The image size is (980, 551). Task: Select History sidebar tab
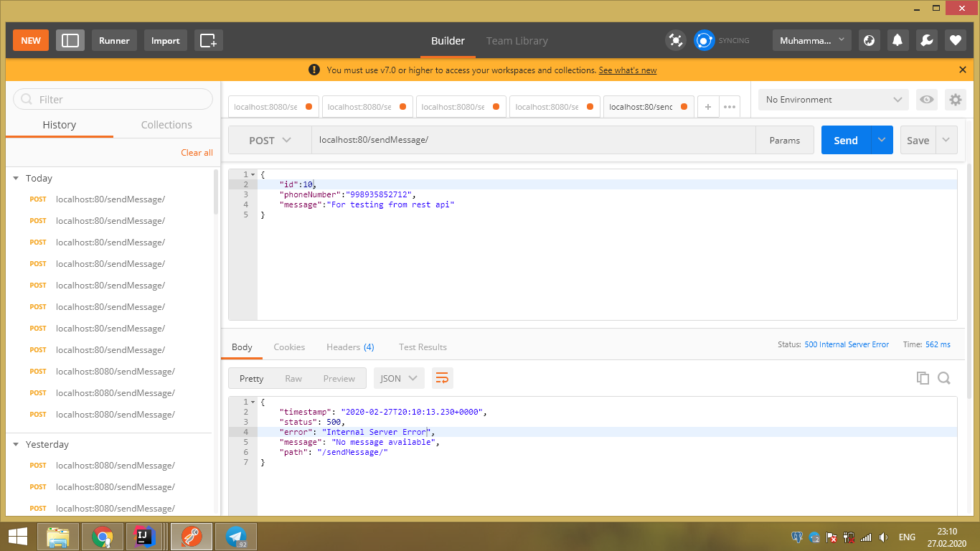59,124
